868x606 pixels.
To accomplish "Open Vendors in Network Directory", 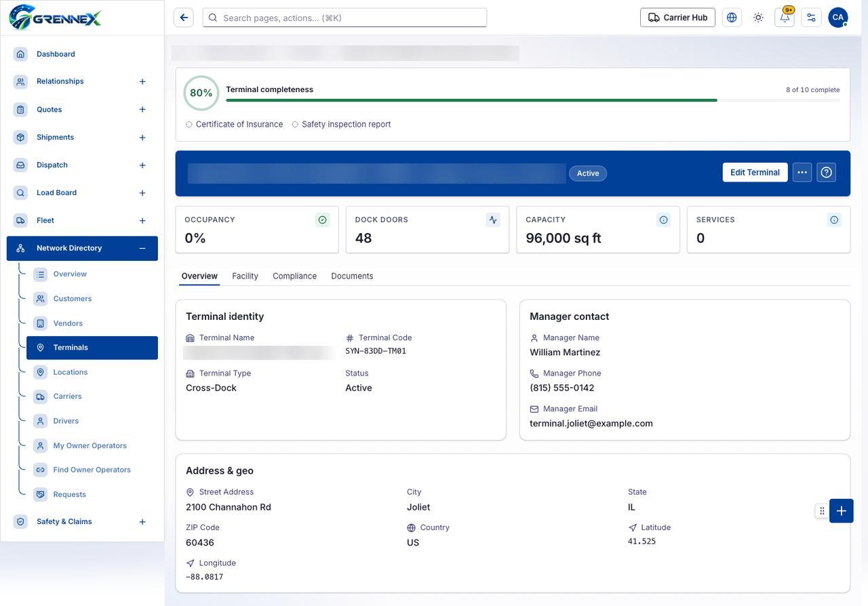I will point(92,323).
